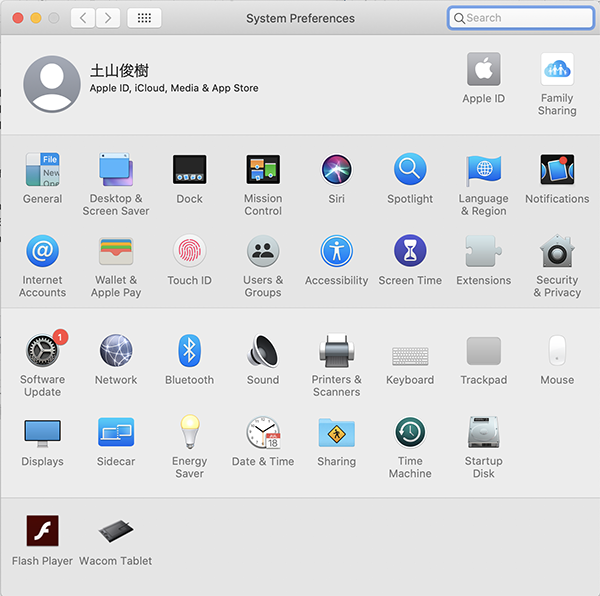This screenshot has height=596, width=600.
Task: Open Trackpad settings
Action: pyautogui.click(x=483, y=350)
